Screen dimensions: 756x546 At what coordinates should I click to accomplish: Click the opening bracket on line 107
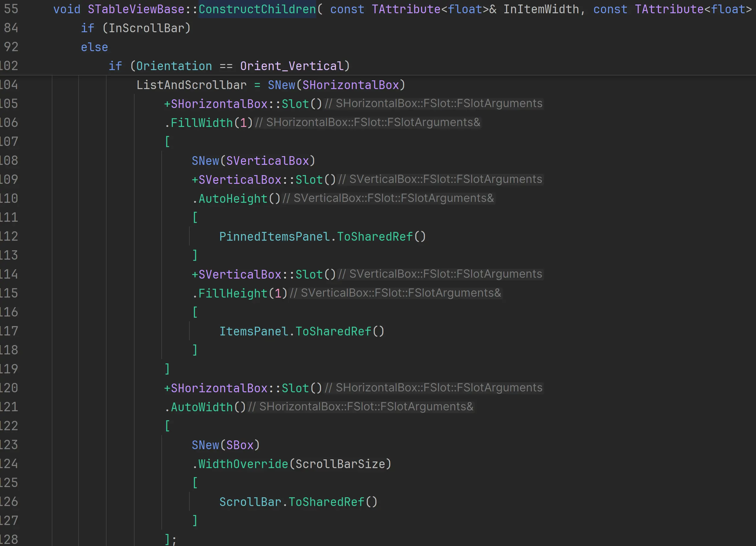tap(167, 142)
